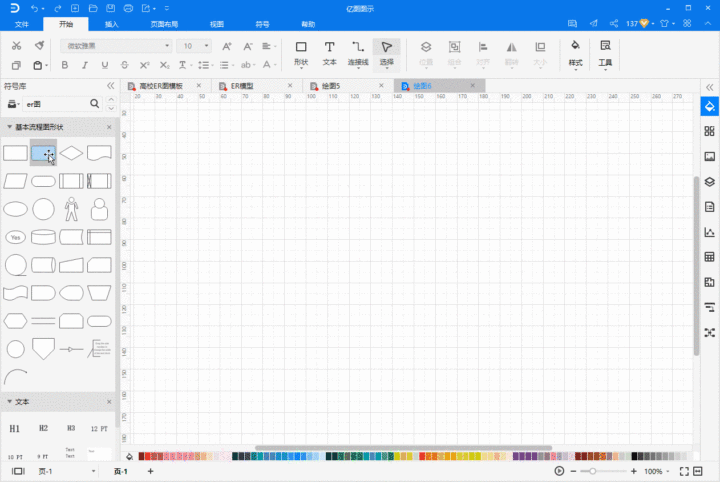Select the H2 text style

(43, 428)
